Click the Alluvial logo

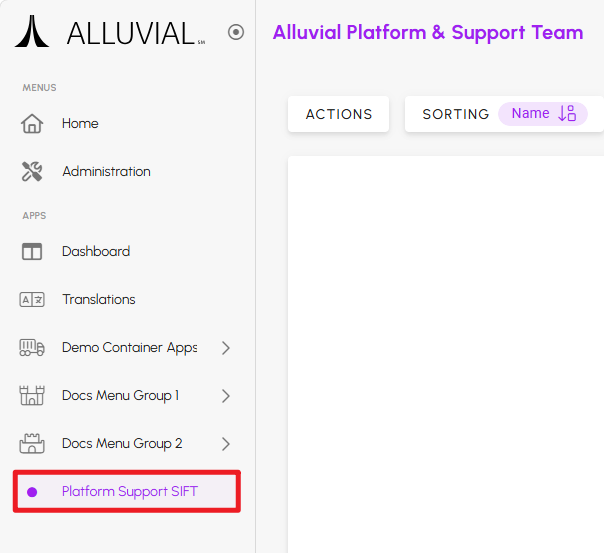(32, 32)
